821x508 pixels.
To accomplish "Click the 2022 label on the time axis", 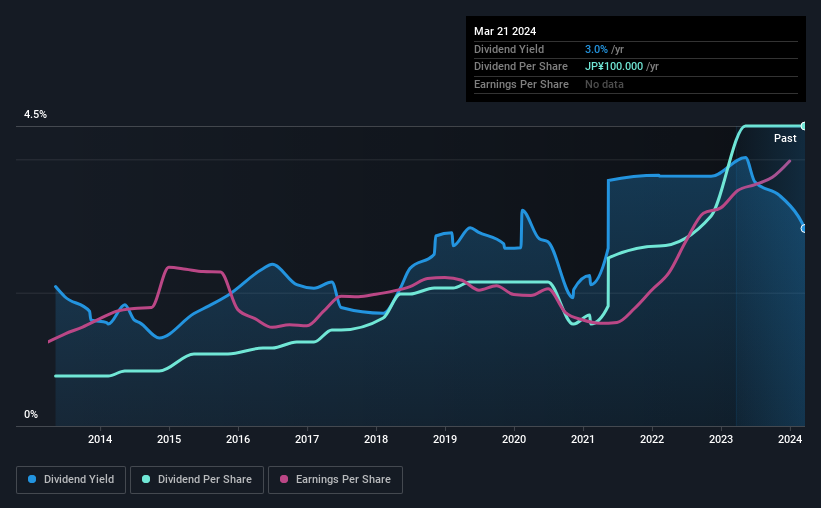I will pyautogui.click(x=652, y=439).
